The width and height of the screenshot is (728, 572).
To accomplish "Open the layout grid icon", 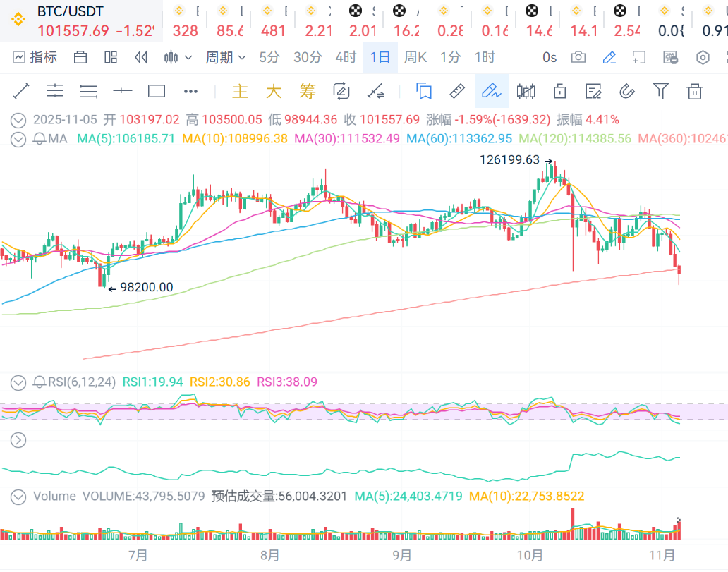I will click(x=111, y=57).
